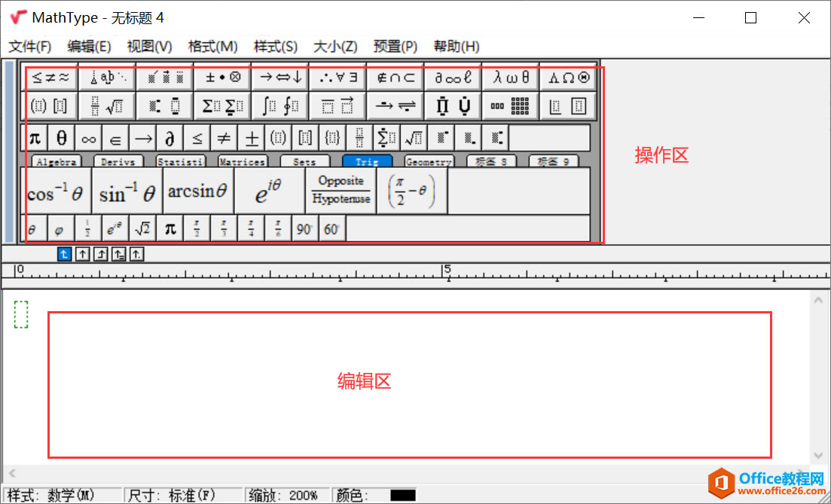Open the parentheses and brackets palette

coord(50,106)
